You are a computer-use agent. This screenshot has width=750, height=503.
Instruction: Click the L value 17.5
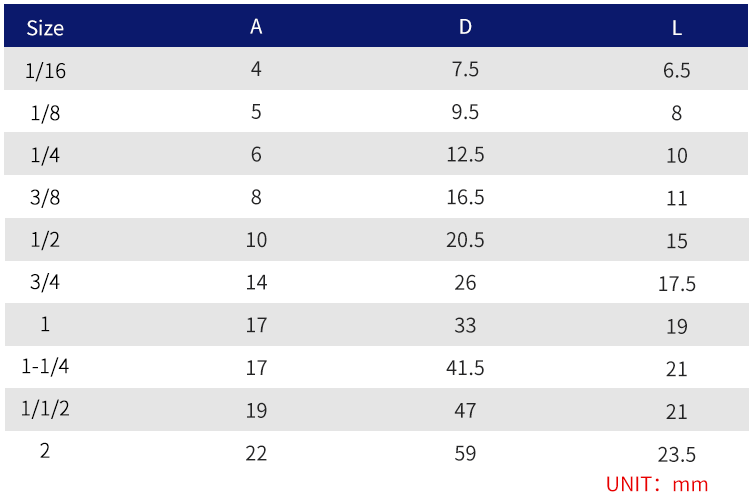pos(677,284)
